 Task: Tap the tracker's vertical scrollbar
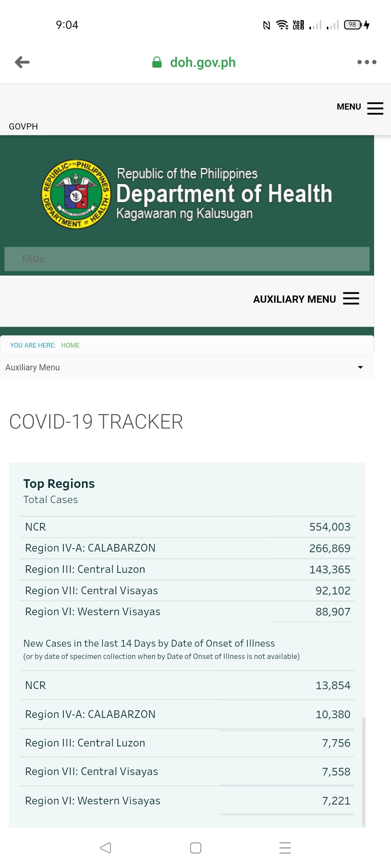click(363, 772)
